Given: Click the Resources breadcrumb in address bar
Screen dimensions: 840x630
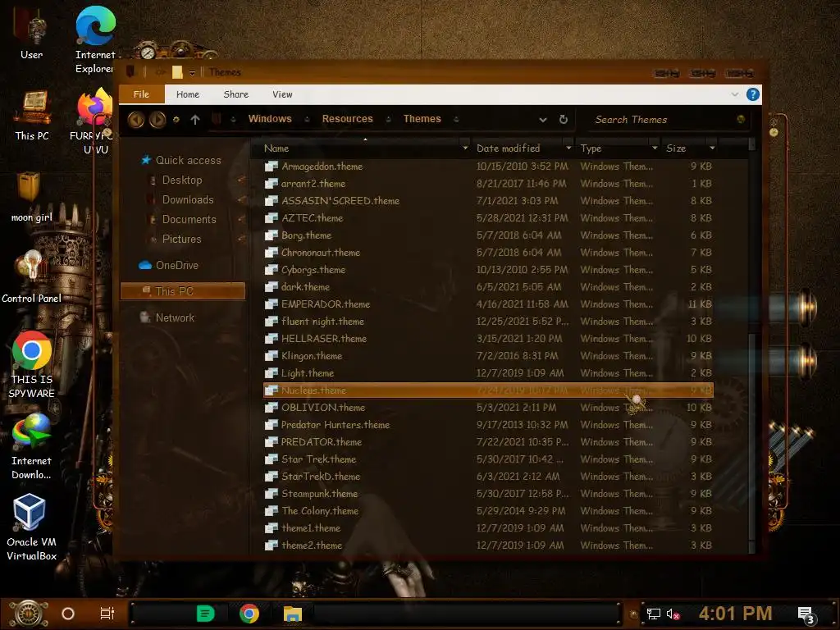Looking at the screenshot, I should (x=347, y=119).
